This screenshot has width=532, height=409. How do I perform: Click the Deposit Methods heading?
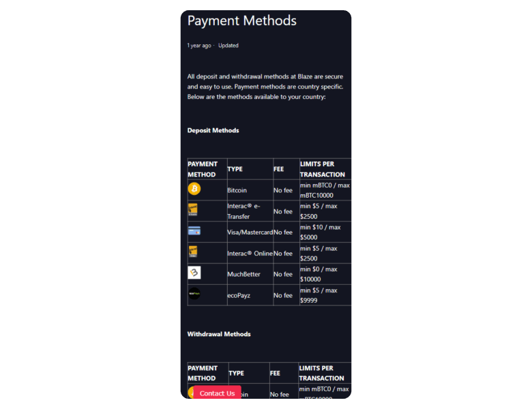pos(213,130)
